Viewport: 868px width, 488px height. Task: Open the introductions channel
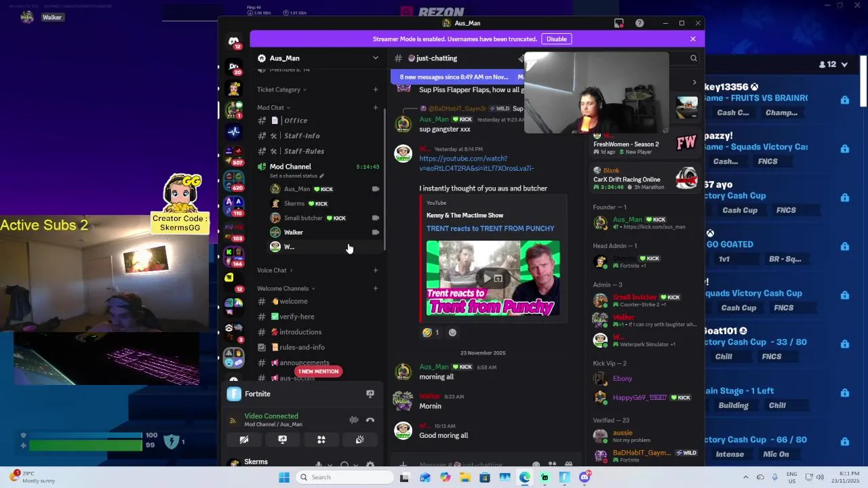tap(318, 332)
